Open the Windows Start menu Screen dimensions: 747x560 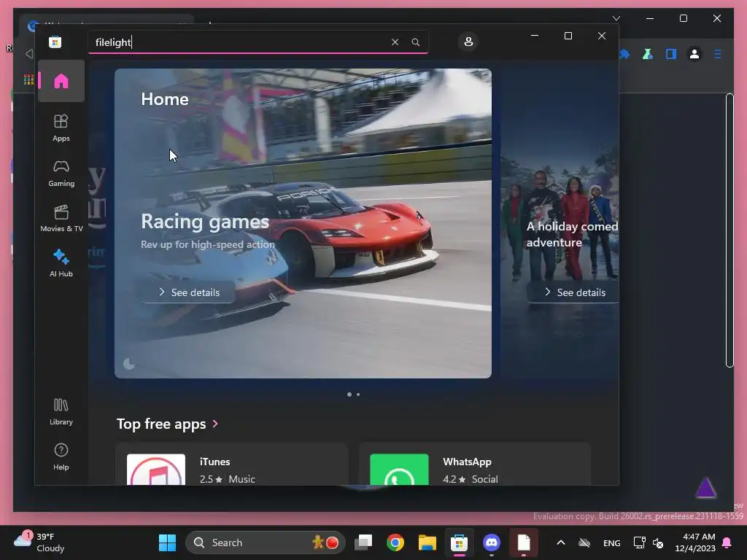pyautogui.click(x=167, y=542)
